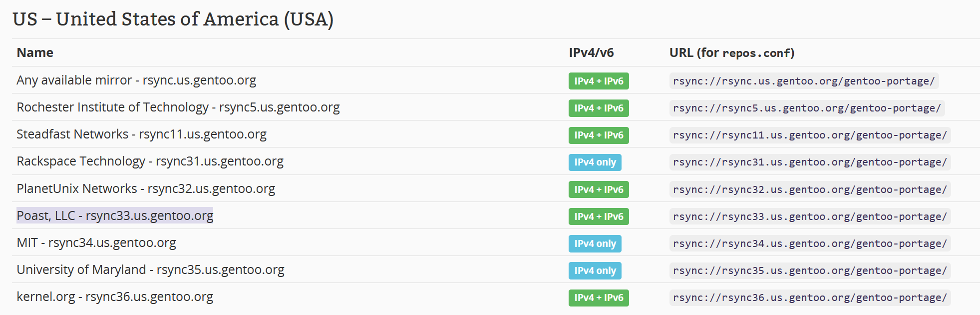Click the Name column header

point(35,52)
